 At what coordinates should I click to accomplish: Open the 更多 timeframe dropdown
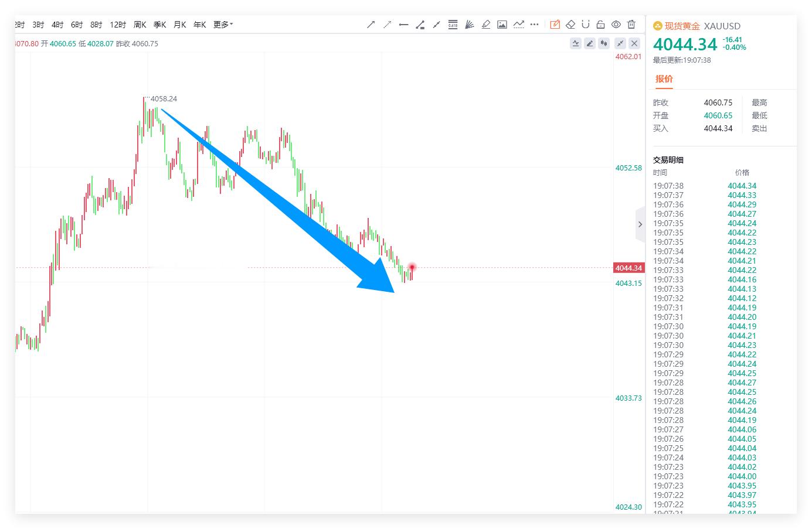pyautogui.click(x=223, y=25)
